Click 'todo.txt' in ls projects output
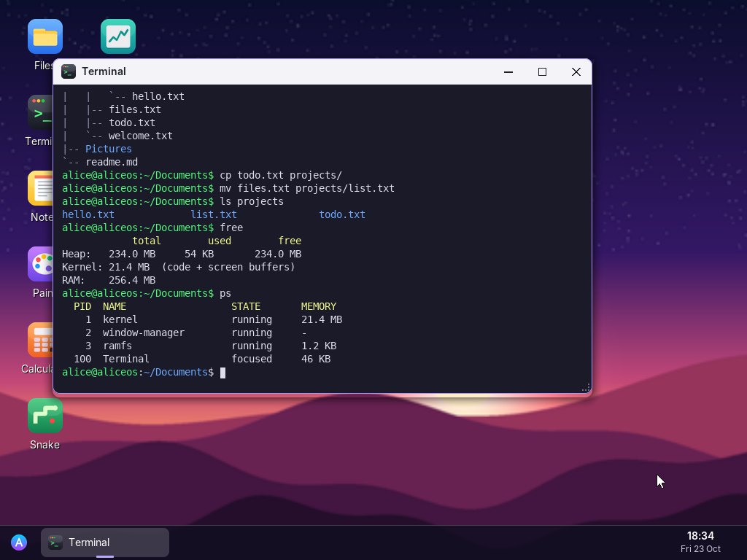 342,215
